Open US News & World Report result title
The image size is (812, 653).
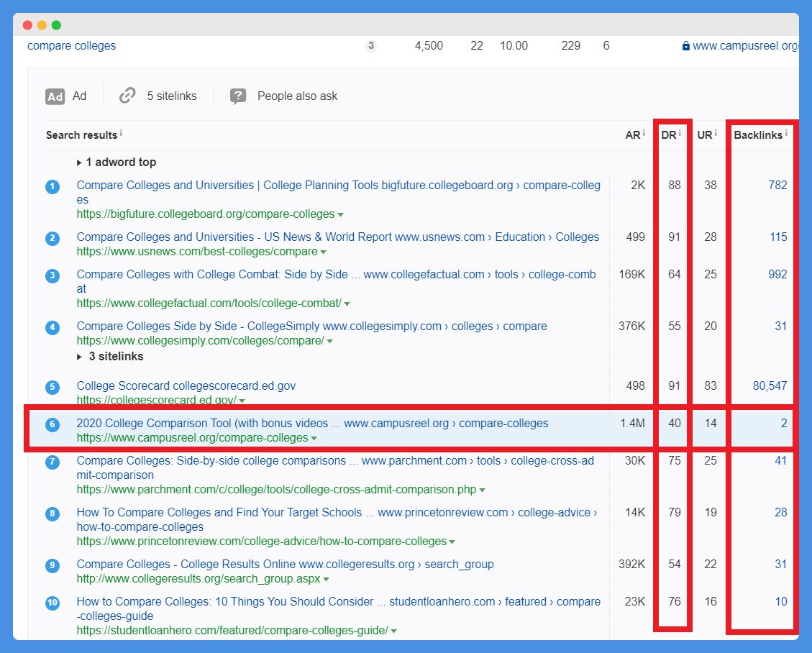[337, 237]
